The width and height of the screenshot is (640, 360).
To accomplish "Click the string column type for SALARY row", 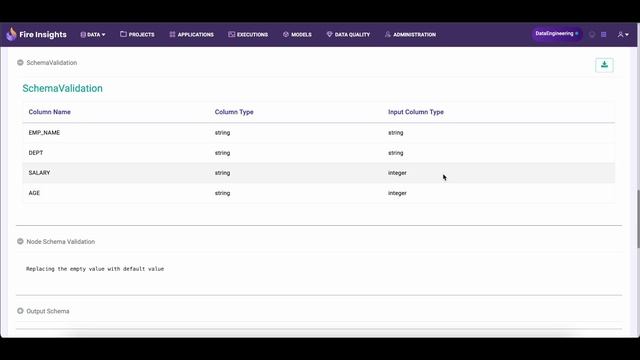I will pyautogui.click(x=222, y=173).
